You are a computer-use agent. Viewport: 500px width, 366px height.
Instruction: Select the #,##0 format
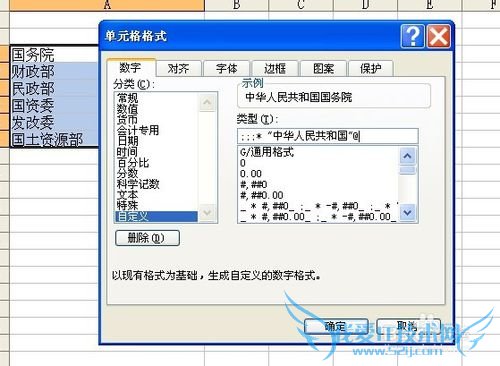coord(318,184)
